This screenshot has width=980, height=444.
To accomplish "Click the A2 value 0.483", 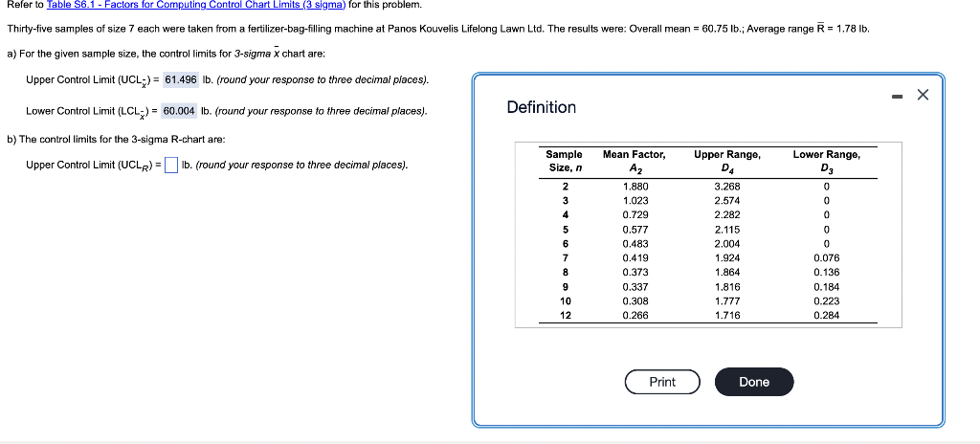I will click(635, 244).
